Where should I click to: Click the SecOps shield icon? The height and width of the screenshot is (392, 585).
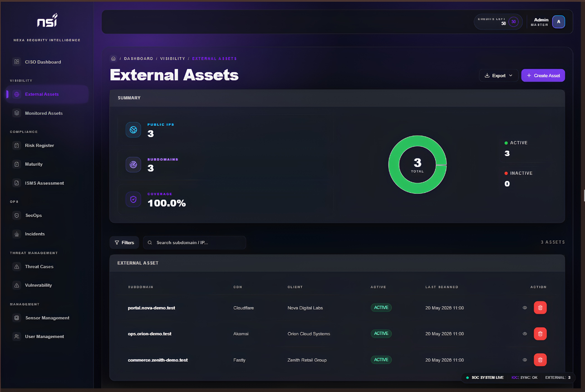point(17,216)
